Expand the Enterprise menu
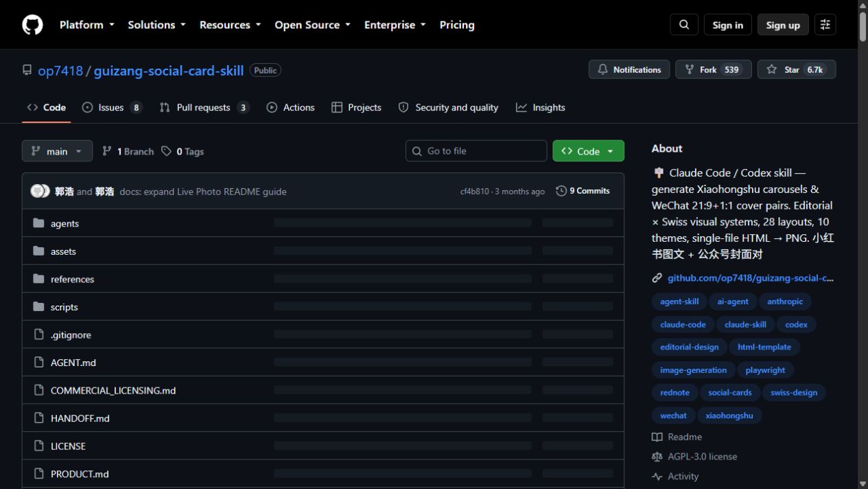This screenshot has width=868, height=489. 395,25
